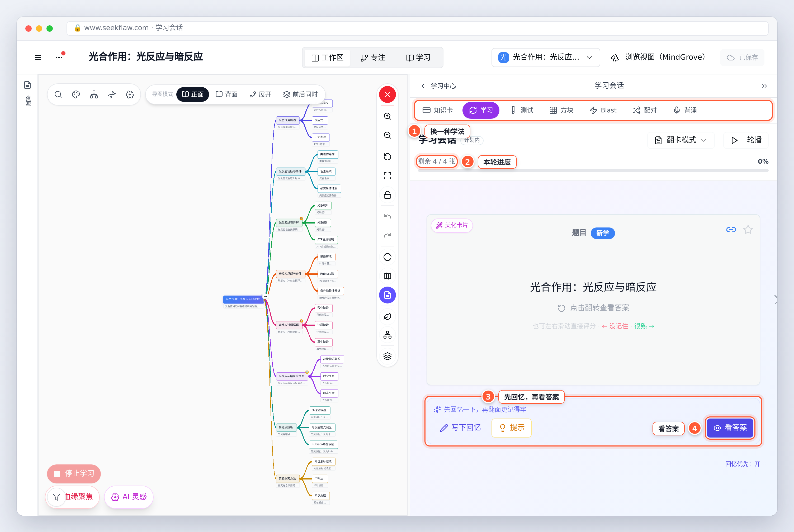Fit mind map to fullscreen icon
794x532 pixels.
387,176
